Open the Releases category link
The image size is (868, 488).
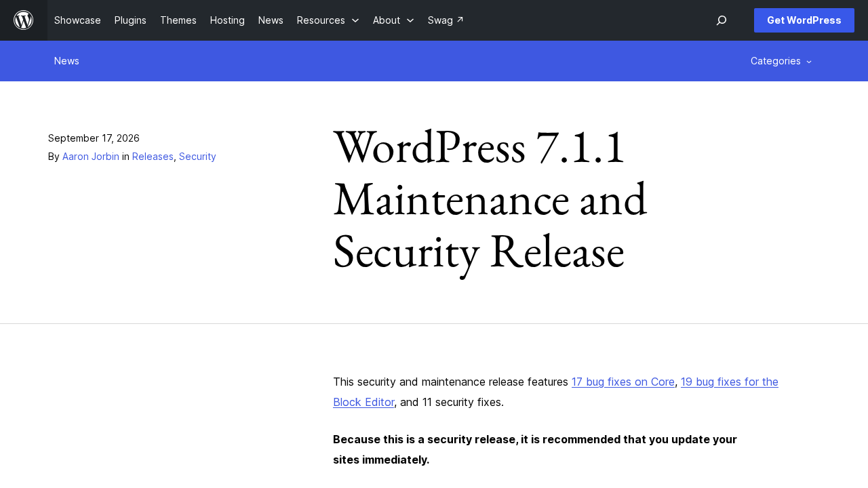(x=153, y=157)
